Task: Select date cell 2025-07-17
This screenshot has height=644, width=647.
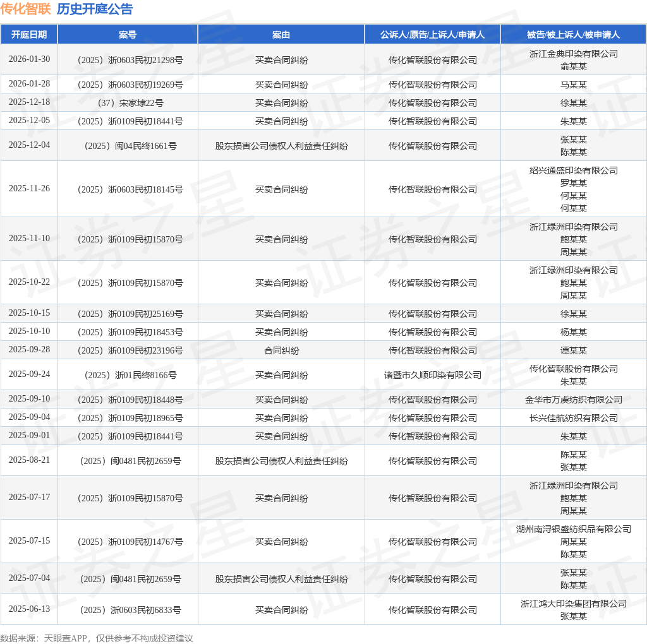Action: (29, 498)
